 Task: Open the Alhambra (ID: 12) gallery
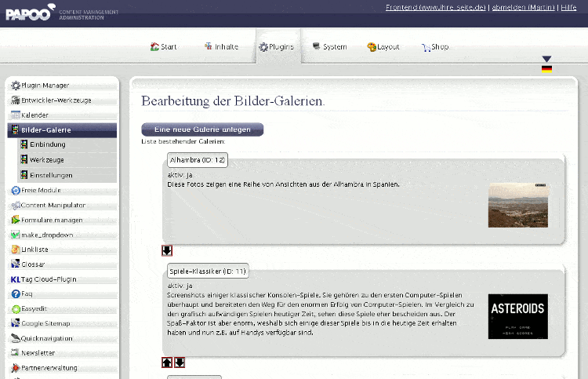(x=198, y=160)
